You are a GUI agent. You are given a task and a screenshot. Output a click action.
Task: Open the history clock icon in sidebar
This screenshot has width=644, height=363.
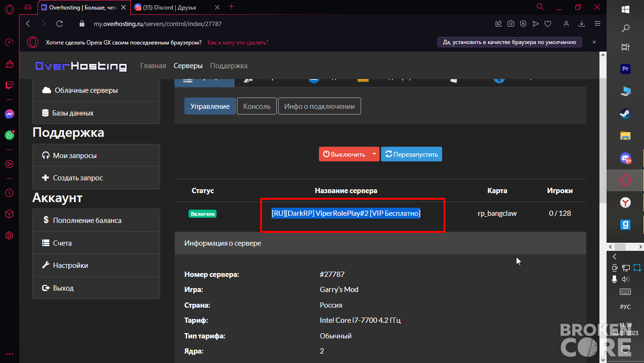tap(9, 193)
